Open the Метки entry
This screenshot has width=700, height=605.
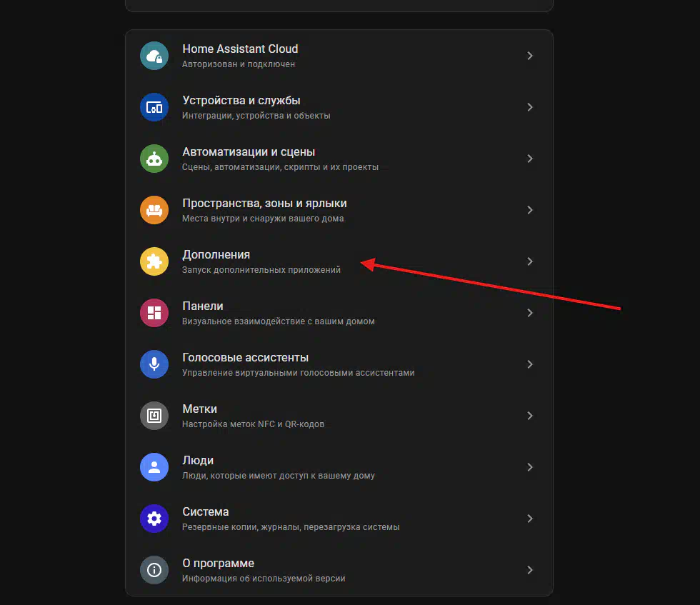tap(199, 409)
